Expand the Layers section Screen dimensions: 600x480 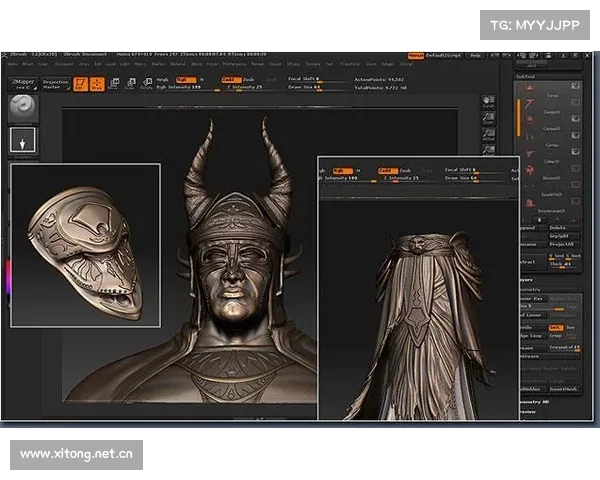(x=527, y=280)
